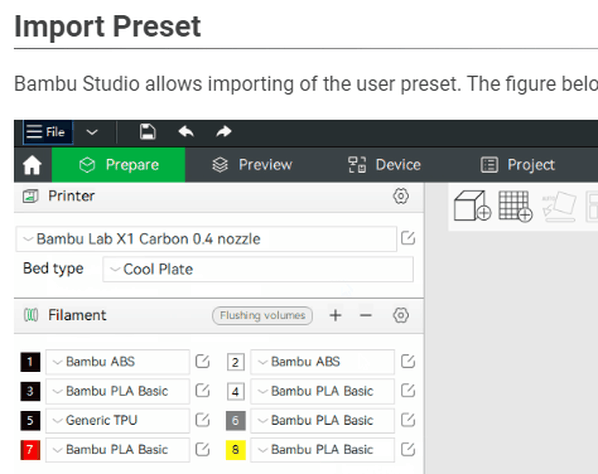Expand the Generic TPU filament dropdown

coord(117,420)
